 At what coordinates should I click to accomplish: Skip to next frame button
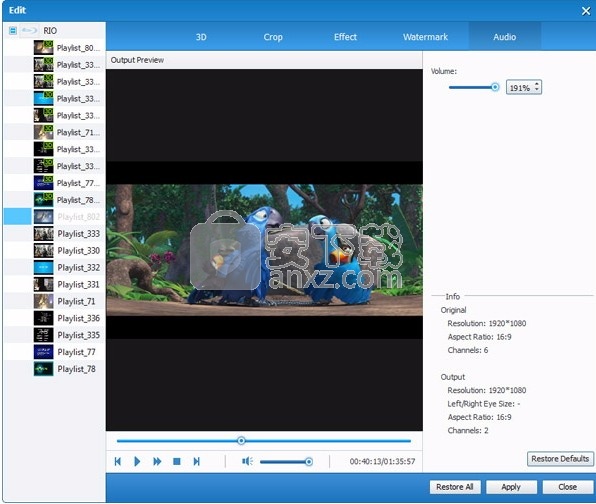pos(197,461)
